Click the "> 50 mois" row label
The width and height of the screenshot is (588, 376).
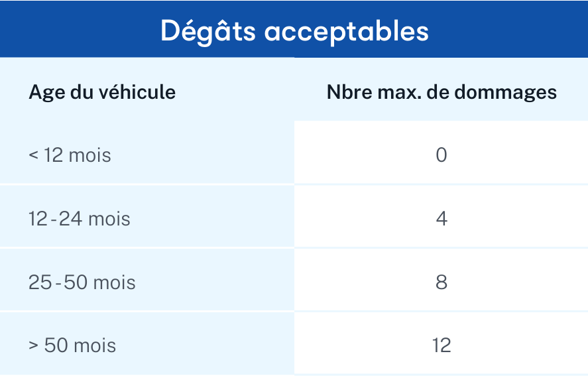[x=72, y=345]
